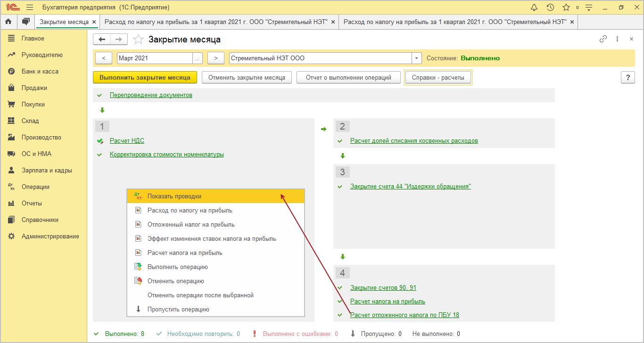The image size is (644, 343).
Task: Open Банк и касса section
Action: (40, 71)
